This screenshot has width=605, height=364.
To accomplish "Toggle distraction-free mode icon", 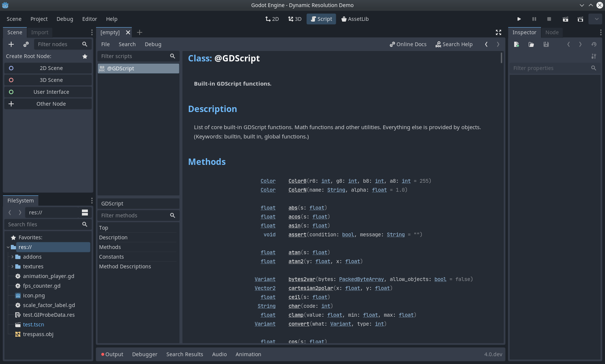I will (499, 32).
